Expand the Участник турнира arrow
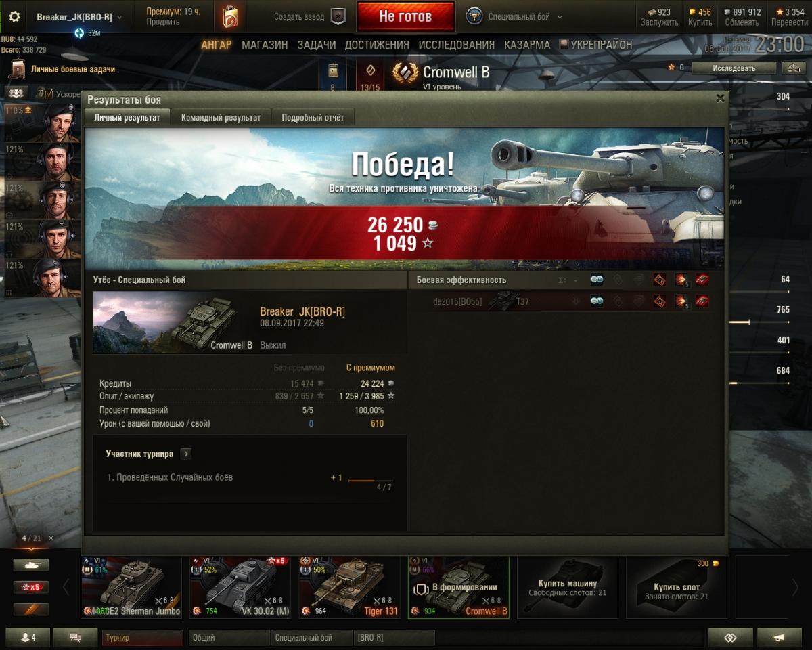Image resolution: width=812 pixels, height=650 pixels. (x=186, y=454)
